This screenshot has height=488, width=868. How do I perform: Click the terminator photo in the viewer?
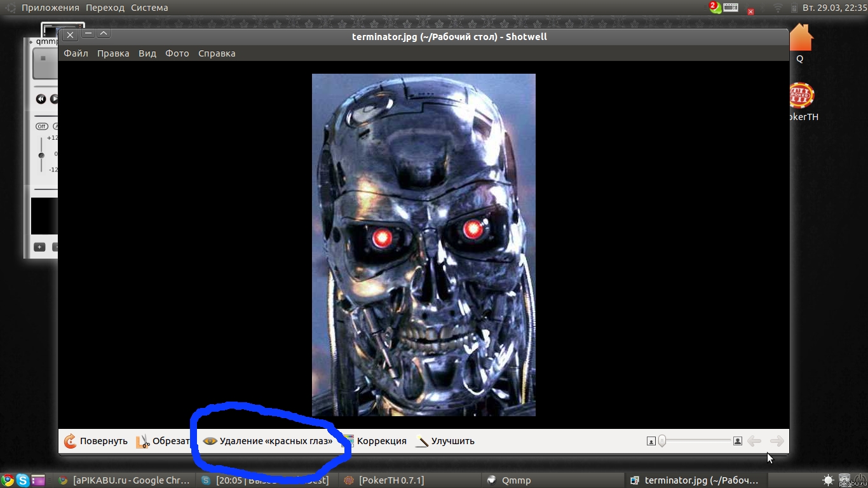pos(424,245)
